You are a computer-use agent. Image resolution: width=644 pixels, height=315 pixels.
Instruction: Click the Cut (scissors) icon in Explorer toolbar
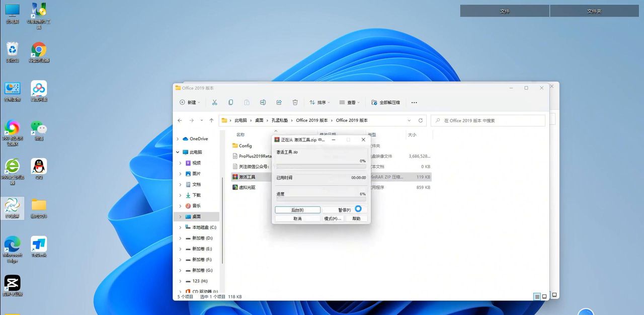click(x=214, y=102)
